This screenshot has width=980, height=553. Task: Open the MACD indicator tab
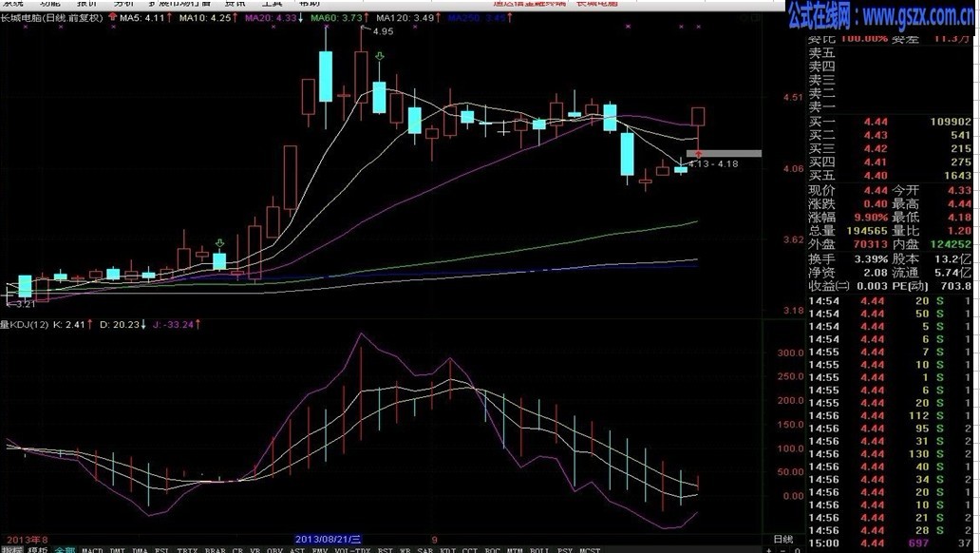coord(92,550)
